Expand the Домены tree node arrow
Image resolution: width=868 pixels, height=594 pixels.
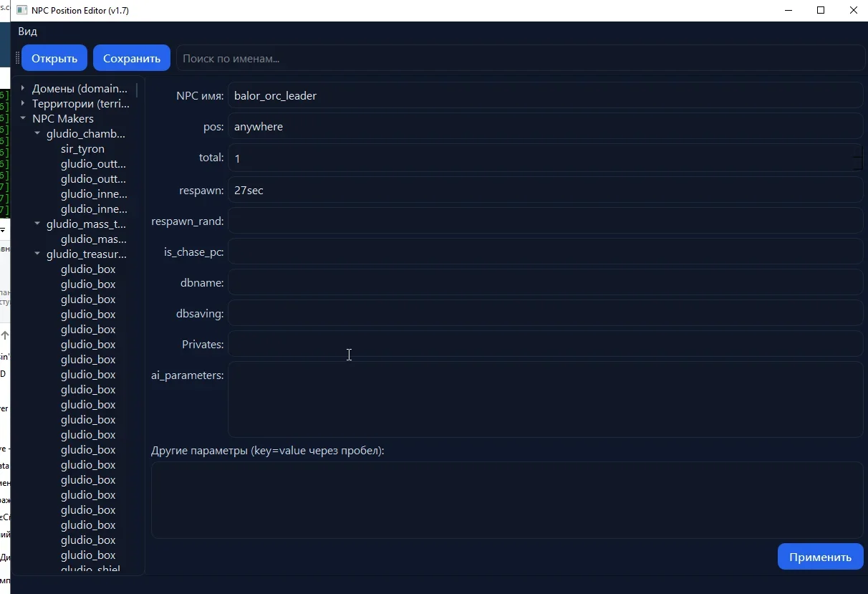click(23, 89)
